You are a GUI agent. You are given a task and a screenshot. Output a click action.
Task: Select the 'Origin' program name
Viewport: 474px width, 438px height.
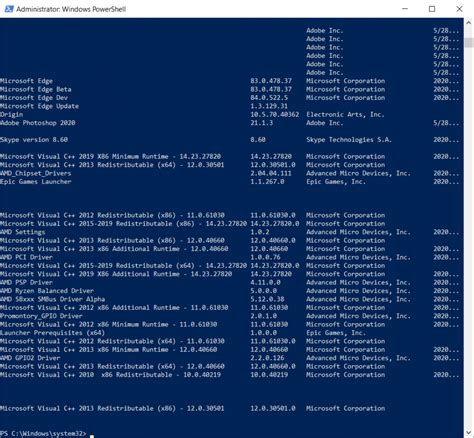(12, 114)
